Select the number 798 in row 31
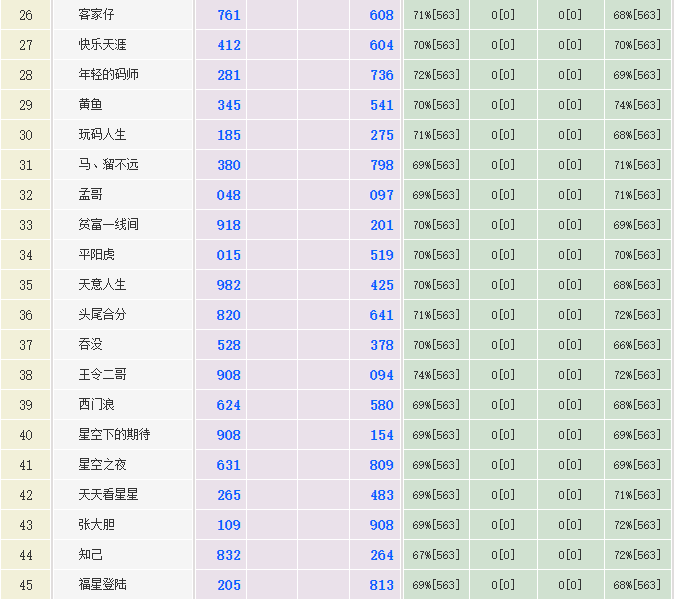 tap(381, 165)
